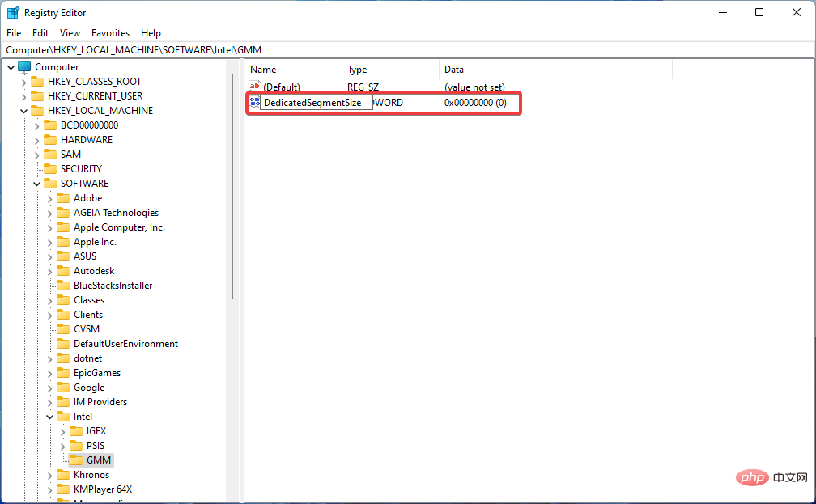
Task: Click the registry path address bar
Action: 407,50
